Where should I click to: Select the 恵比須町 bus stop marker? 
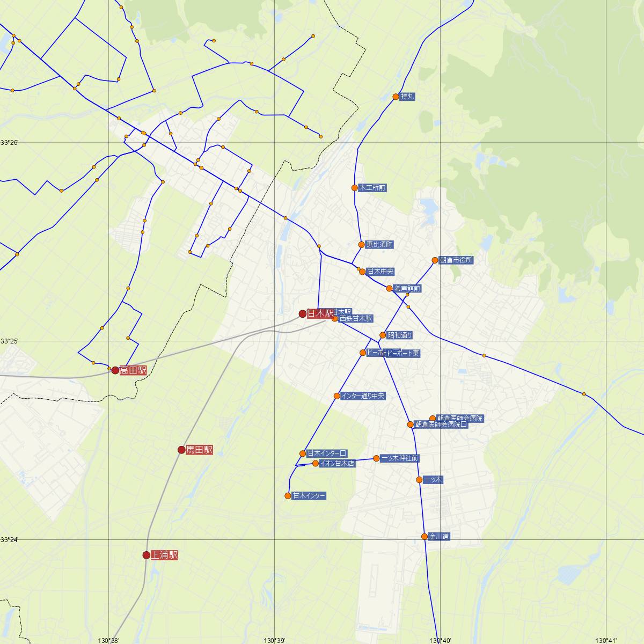tap(362, 244)
